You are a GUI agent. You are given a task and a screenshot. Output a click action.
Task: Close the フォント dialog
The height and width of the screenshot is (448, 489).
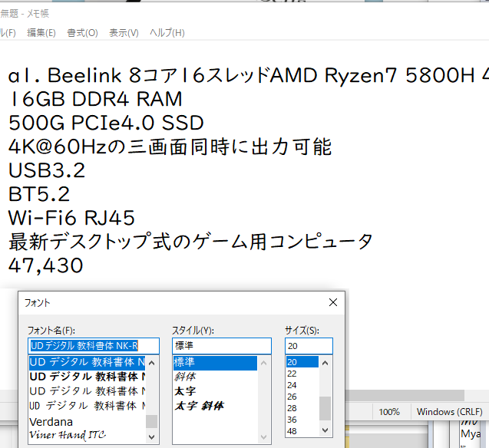(x=333, y=302)
